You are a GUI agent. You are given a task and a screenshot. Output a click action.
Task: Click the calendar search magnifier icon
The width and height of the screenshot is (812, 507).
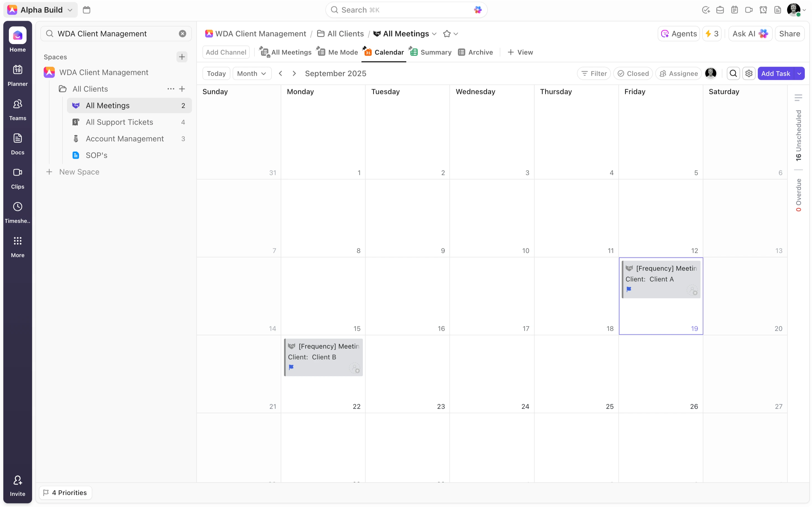[x=733, y=73]
